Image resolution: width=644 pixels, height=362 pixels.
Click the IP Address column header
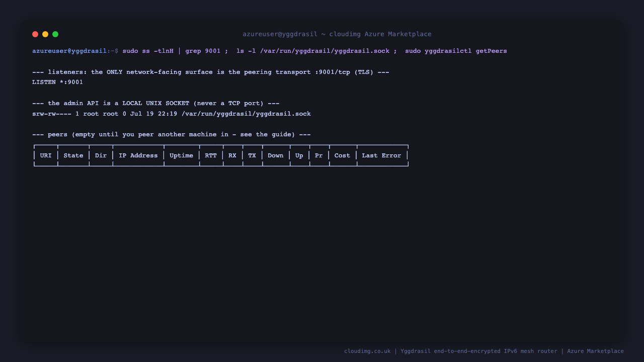tap(138, 155)
